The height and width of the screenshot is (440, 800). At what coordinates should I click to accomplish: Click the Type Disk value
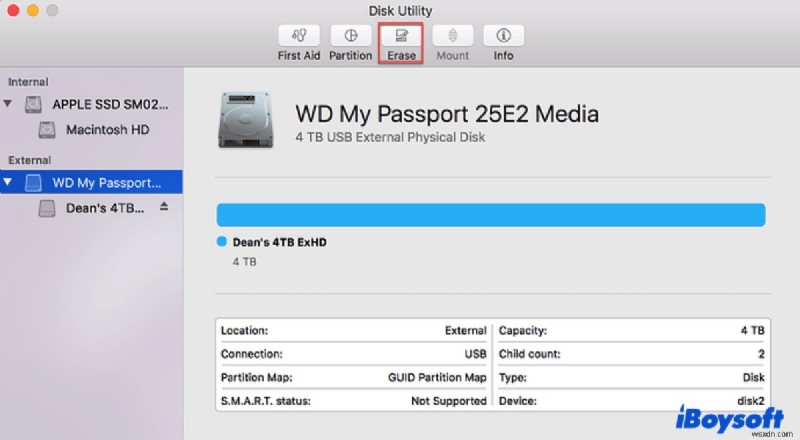[754, 378]
